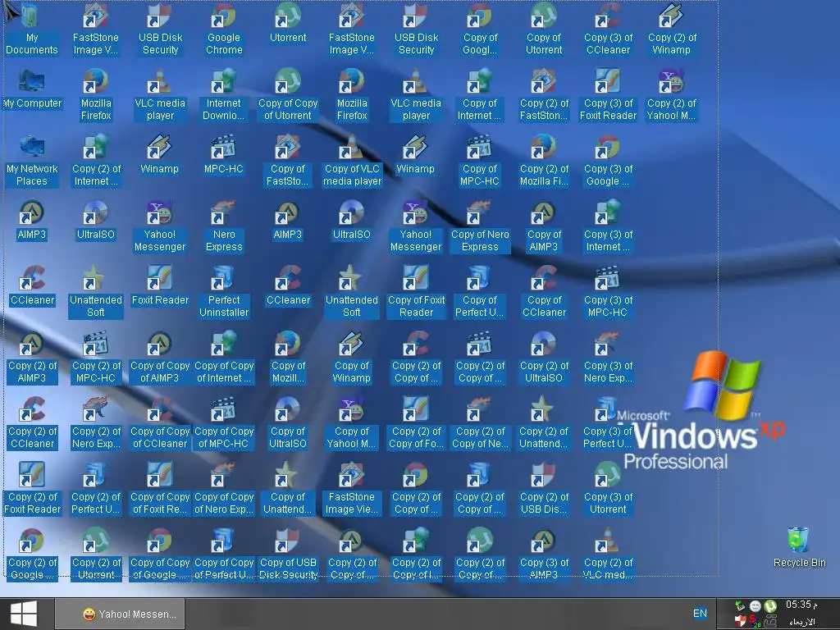Open the green uTorrent tray icon
840x630 pixels.
(x=769, y=606)
